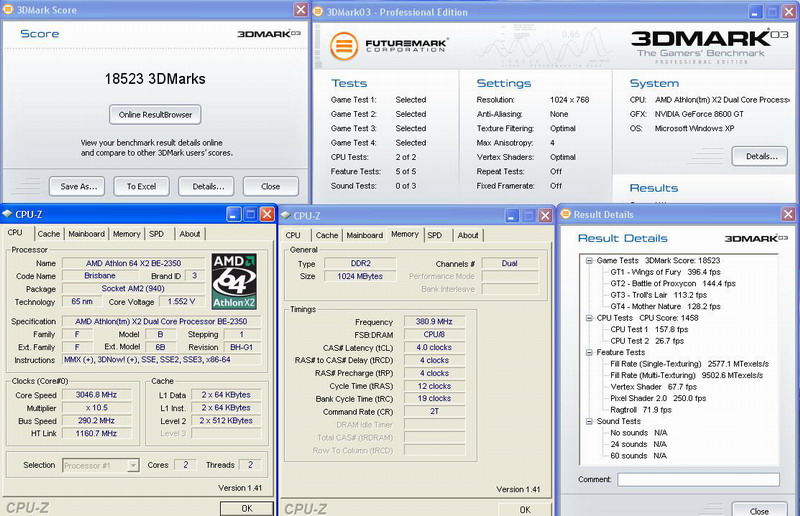Select GT1 - Wings of Fury result row
The width and height of the screenshot is (800, 516).
665,272
